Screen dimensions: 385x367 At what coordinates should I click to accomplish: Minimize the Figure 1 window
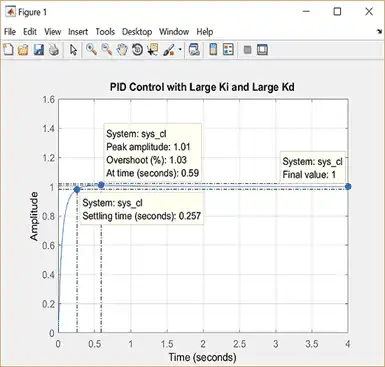307,12
